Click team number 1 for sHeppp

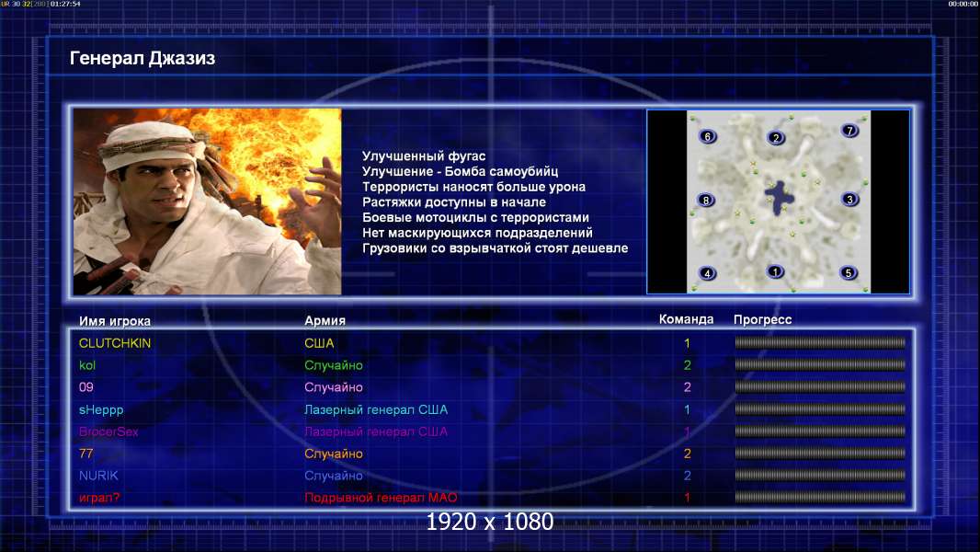pyautogui.click(x=687, y=409)
